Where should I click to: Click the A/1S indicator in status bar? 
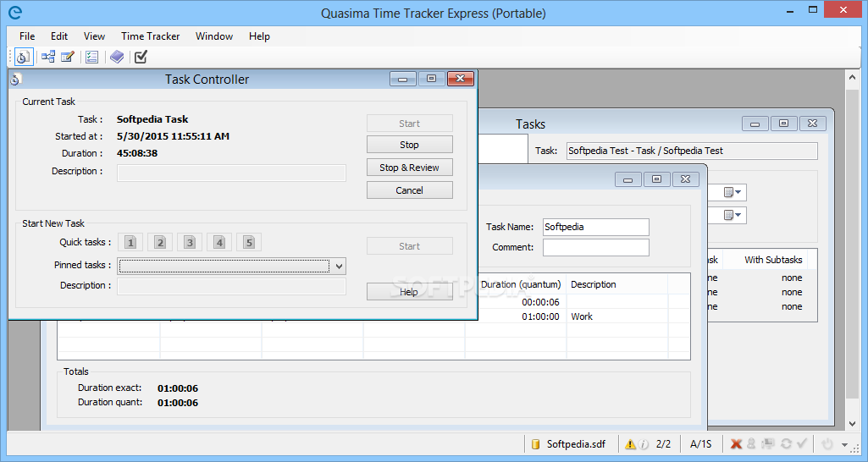point(701,444)
